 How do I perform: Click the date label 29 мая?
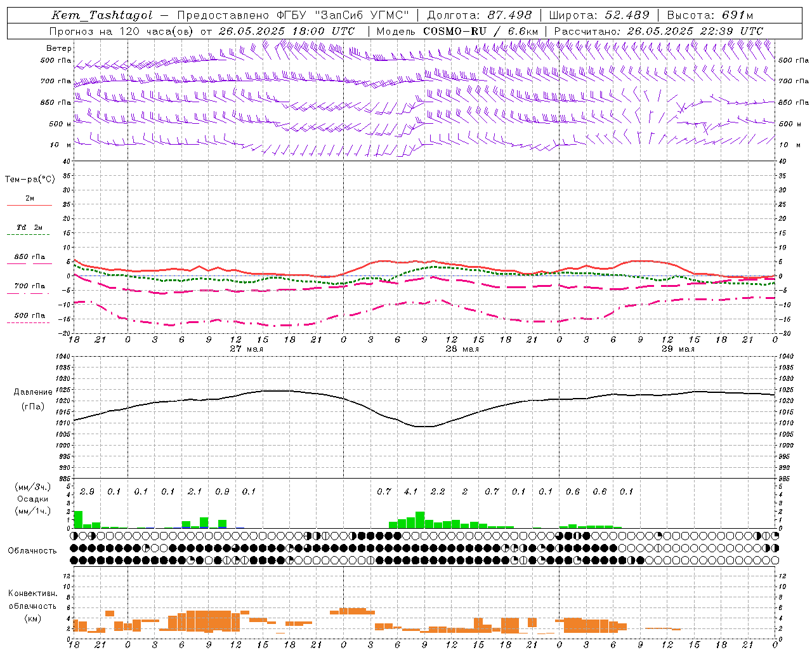pyautogui.click(x=678, y=349)
